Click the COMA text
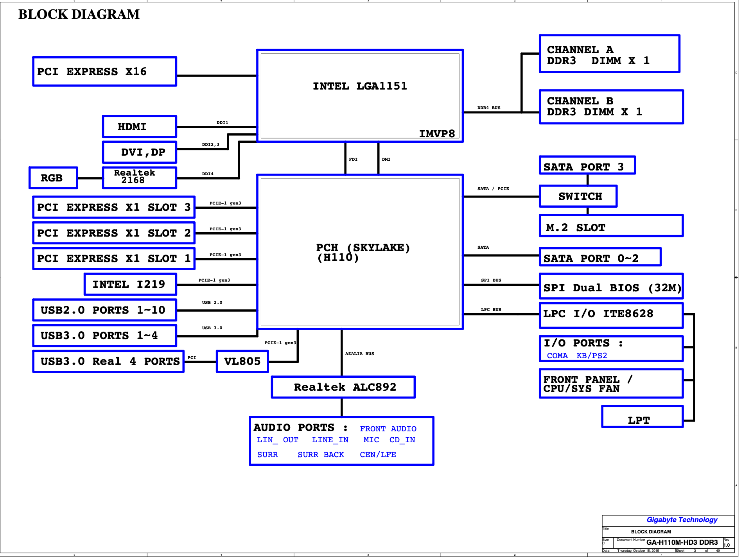This screenshot has width=743, height=560. click(x=557, y=355)
